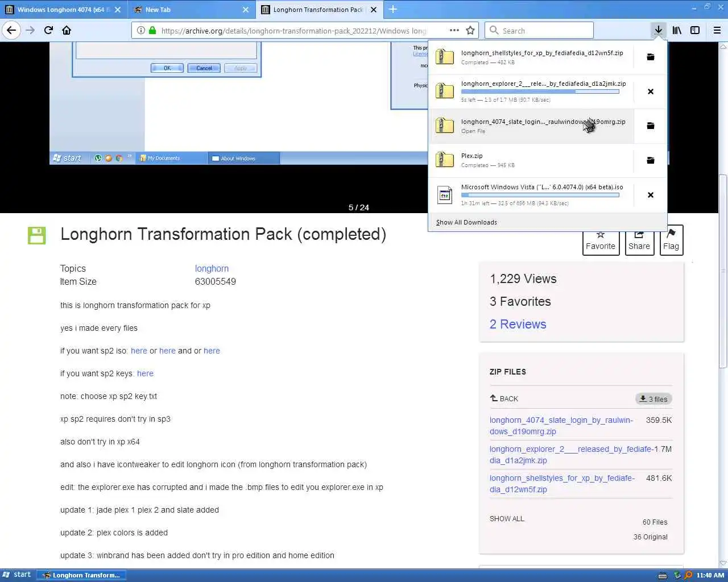Focus the archive.org URL address bar

point(293,31)
